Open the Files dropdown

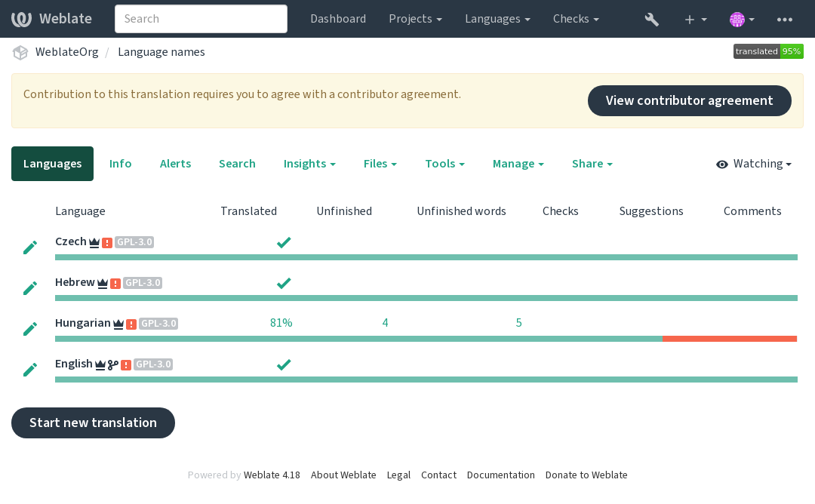coord(380,164)
